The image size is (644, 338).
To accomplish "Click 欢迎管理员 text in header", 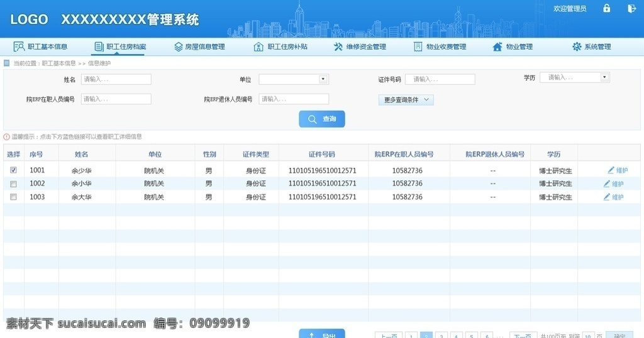I will click(570, 9).
